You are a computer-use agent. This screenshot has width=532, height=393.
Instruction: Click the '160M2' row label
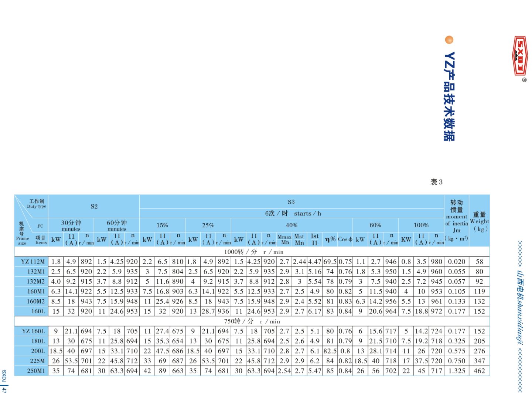tap(36, 301)
